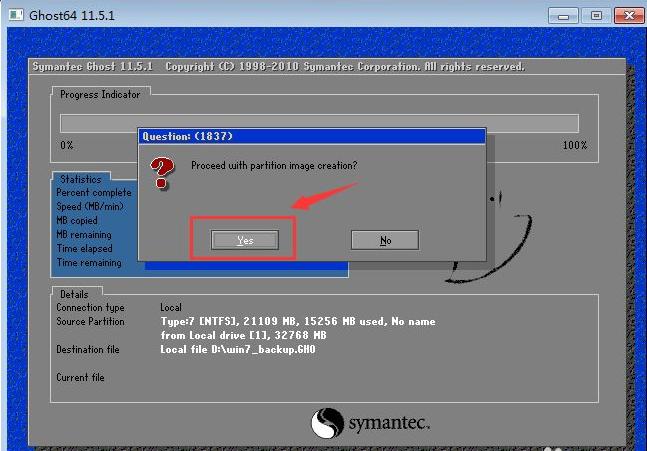
Task: Click the Symantec logo at bottom
Action: (370, 423)
